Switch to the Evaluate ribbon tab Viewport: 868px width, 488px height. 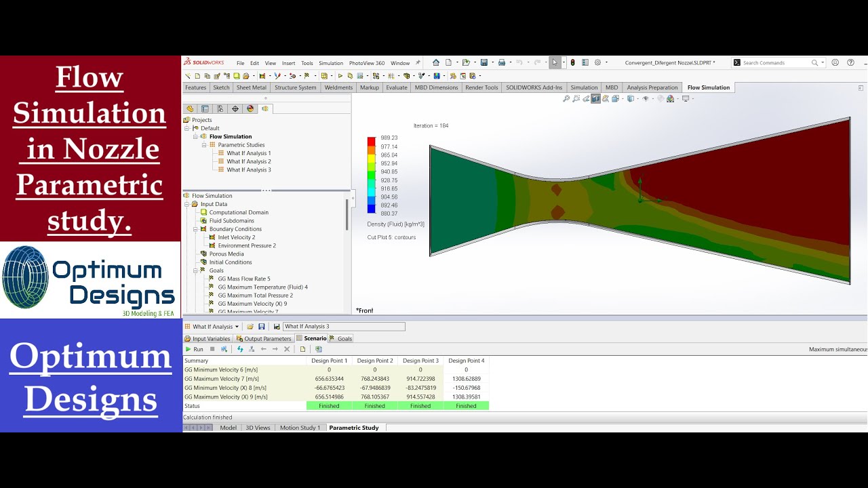(x=397, y=87)
